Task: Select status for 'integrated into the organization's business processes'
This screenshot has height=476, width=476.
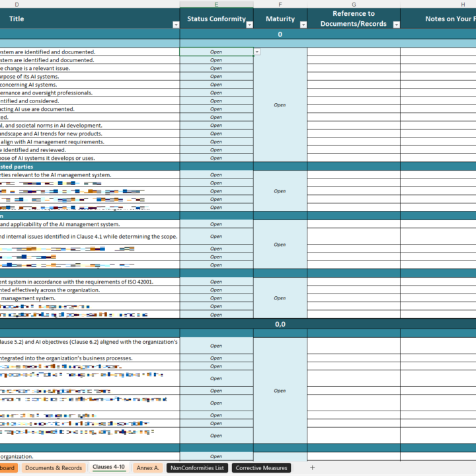Action: click(x=216, y=358)
